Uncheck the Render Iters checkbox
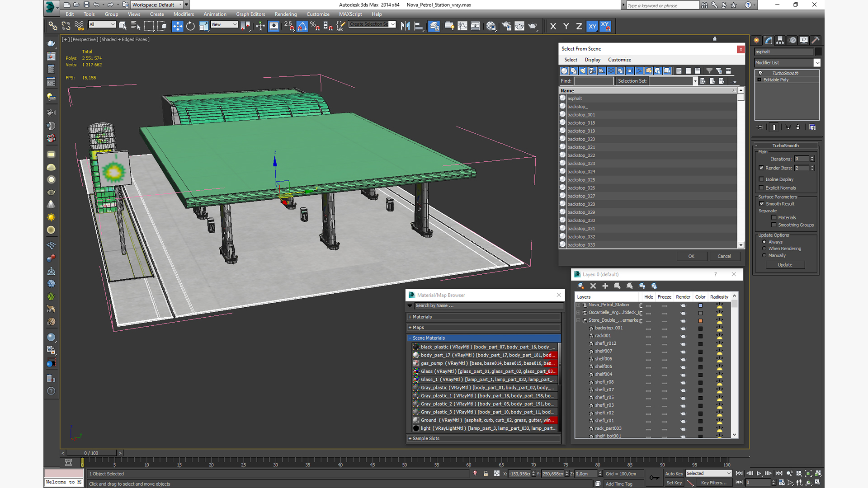The image size is (868, 488). [761, 168]
